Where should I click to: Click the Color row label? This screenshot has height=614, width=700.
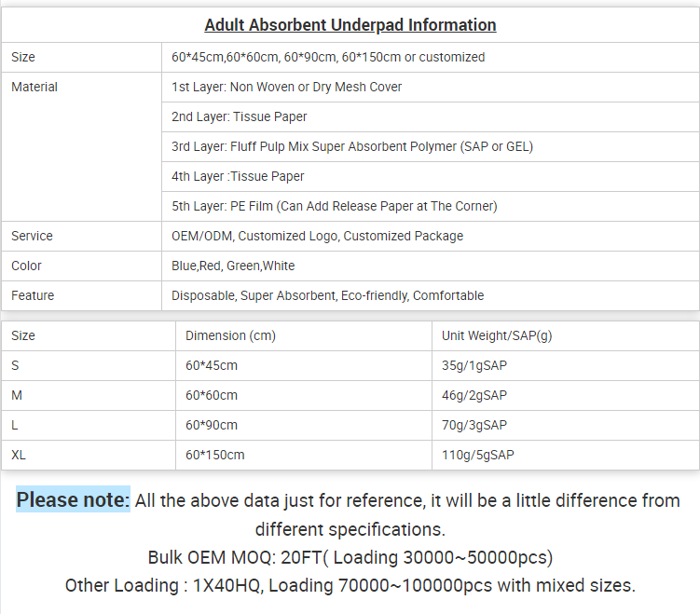click(x=26, y=266)
